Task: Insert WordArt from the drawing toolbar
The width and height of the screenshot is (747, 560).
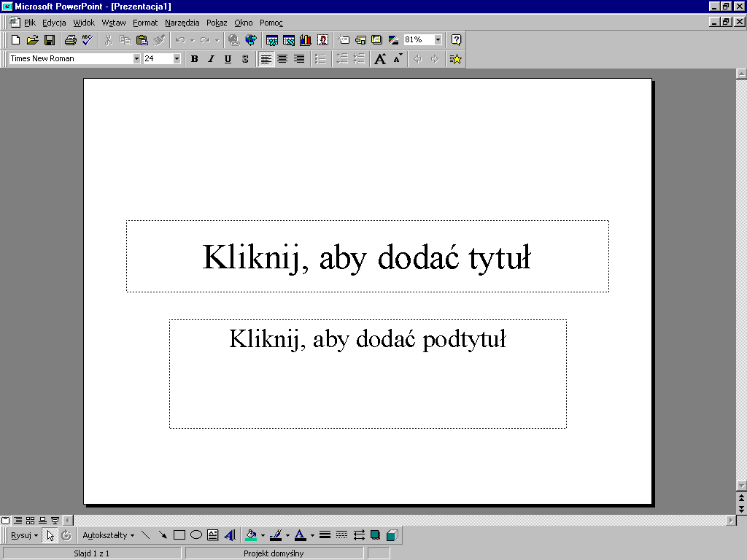Action: [x=230, y=535]
